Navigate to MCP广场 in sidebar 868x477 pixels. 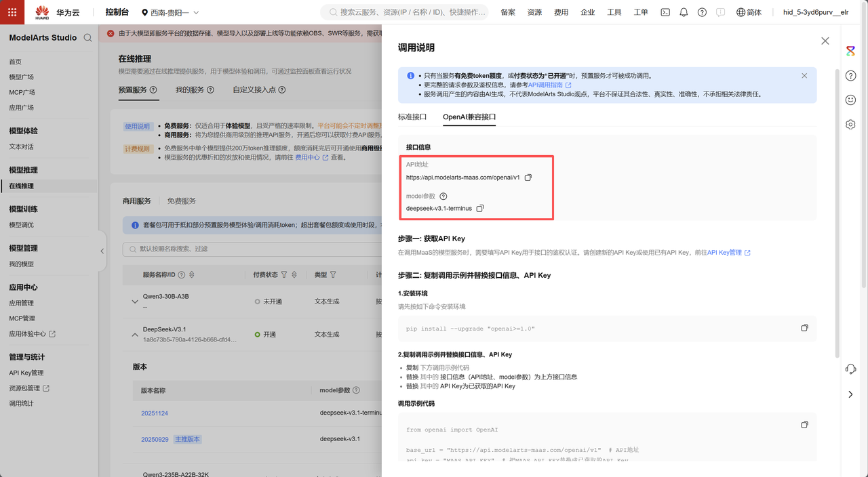pyautogui.click(x=22, y=92)
